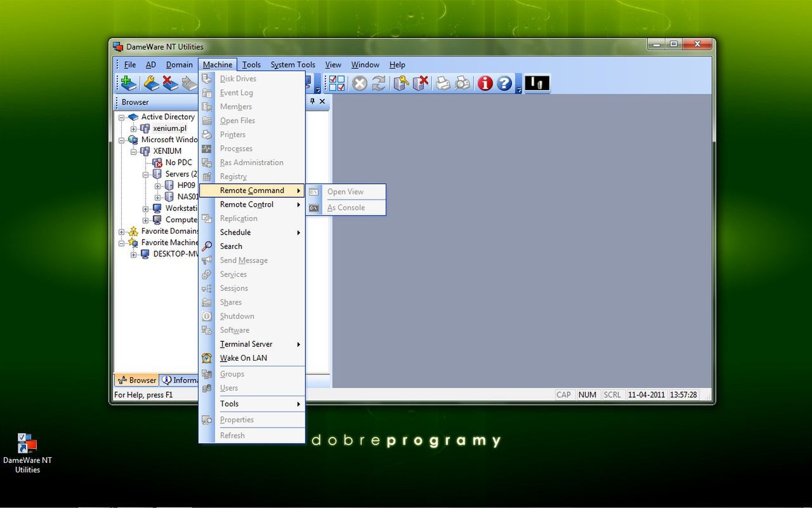Select Favorite Machines in the tree
This screenshot has width=812, height=508.
point(169,243)
